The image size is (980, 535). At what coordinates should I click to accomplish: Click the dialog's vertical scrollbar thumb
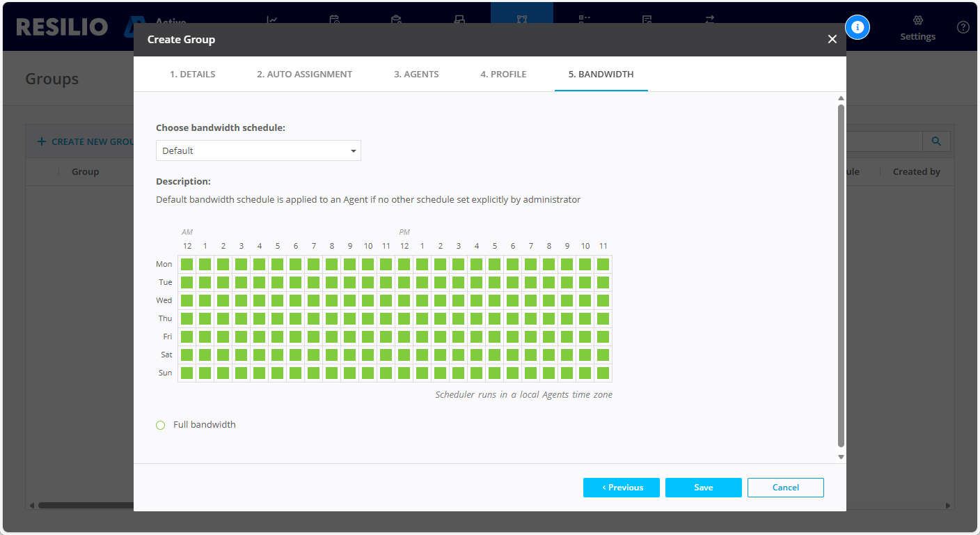click(x=841, y=275)
